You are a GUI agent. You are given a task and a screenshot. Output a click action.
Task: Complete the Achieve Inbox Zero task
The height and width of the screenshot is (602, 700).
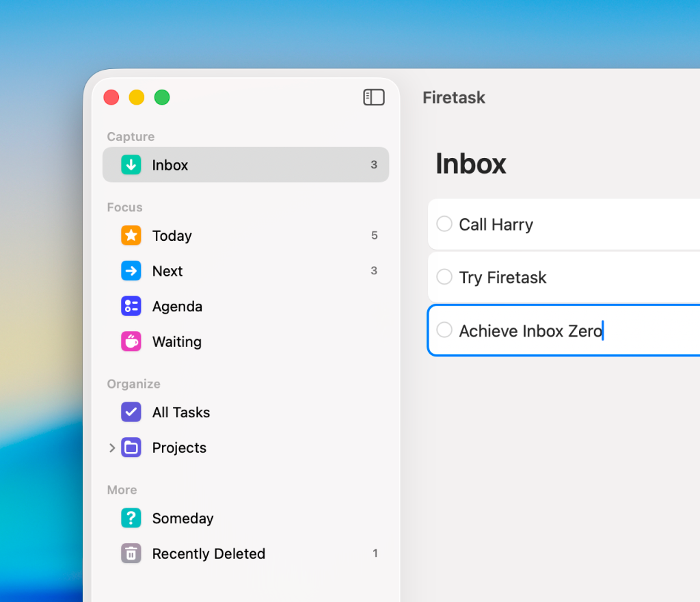(x=444, y=330)
